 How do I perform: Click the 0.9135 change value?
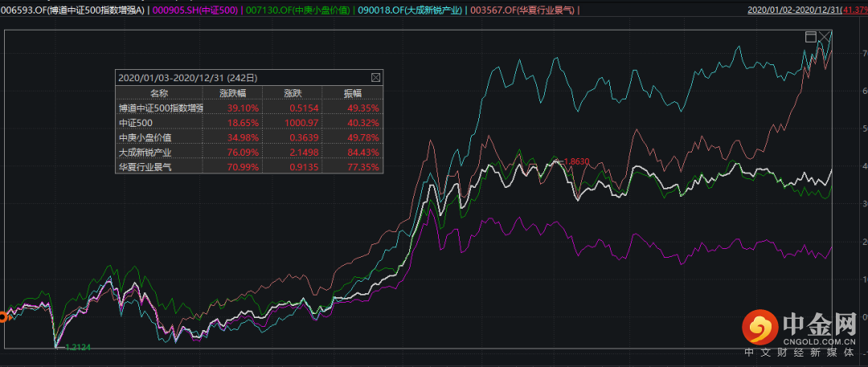tap(305, 166)
